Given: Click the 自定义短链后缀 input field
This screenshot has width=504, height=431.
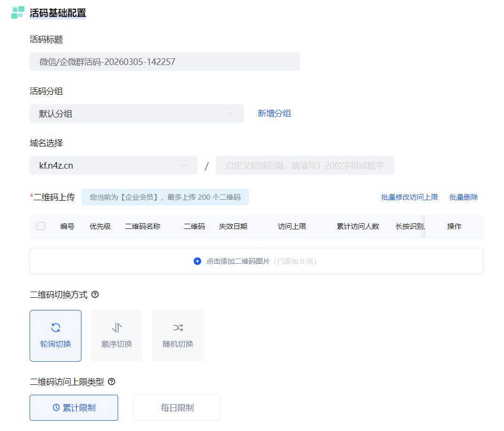Looking at the screenshot, I should tap(304, 166).
